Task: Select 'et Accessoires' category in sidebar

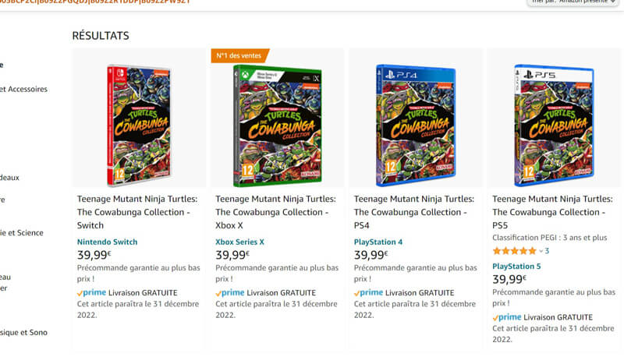Action: pyautogui.click(x=23, y=89)
